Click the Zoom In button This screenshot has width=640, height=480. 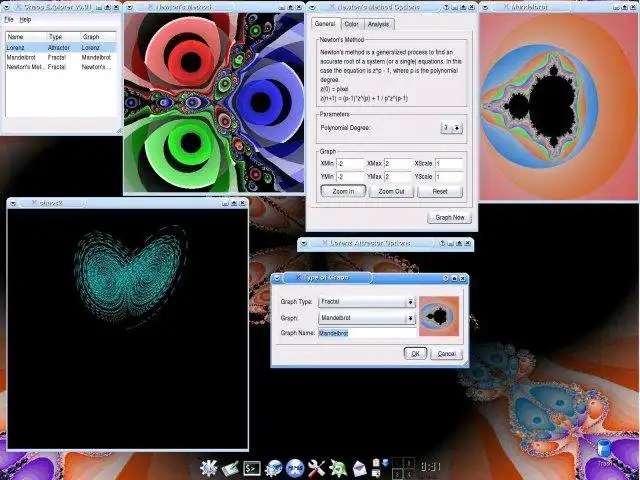coord(343,191)
